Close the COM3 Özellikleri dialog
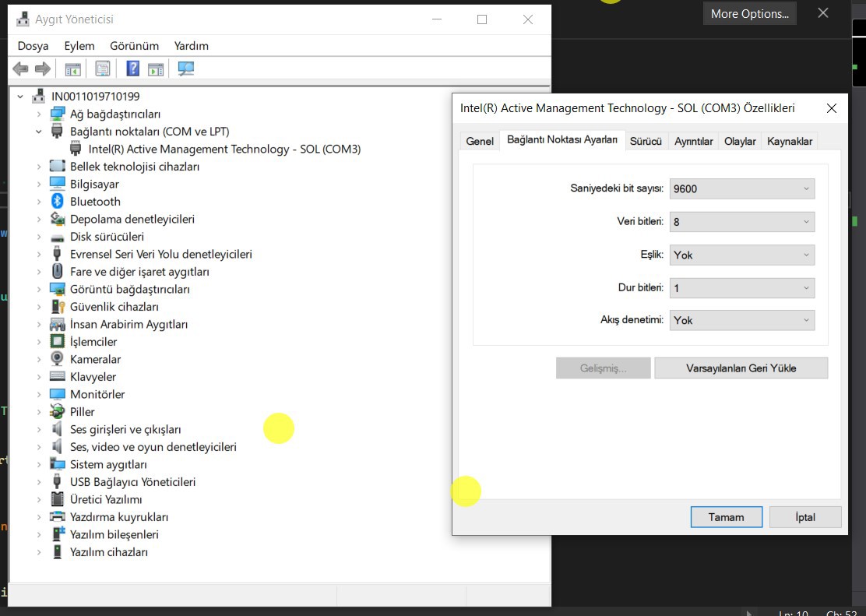Viewport: 866px width, 616px height. (831, 108)
